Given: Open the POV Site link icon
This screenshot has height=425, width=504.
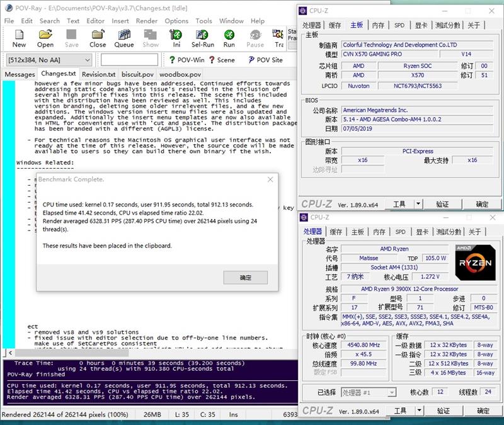Looking at the screenshot, I should pyautogui.click(x=265, y=60).
